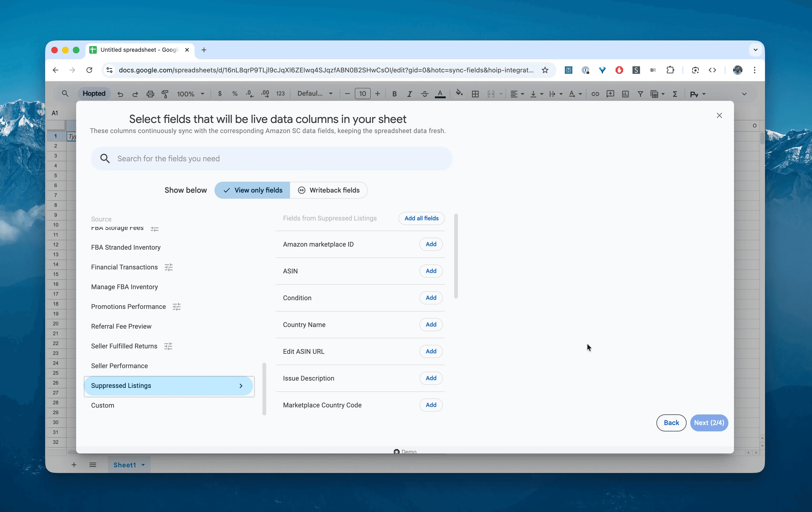Bookmark the page with the star icon
The width and height of the screenshot is (812, 512).
click(545, 70)
